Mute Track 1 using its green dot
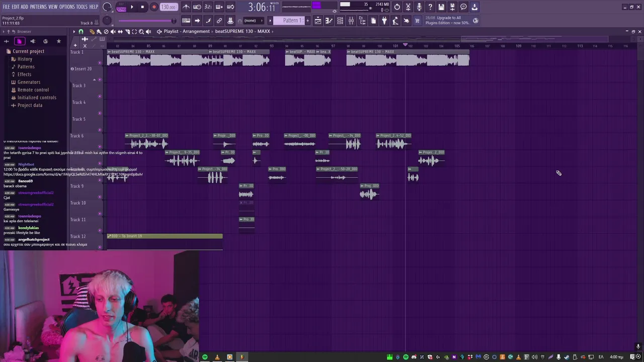644x362 pixels. [100, 63]
